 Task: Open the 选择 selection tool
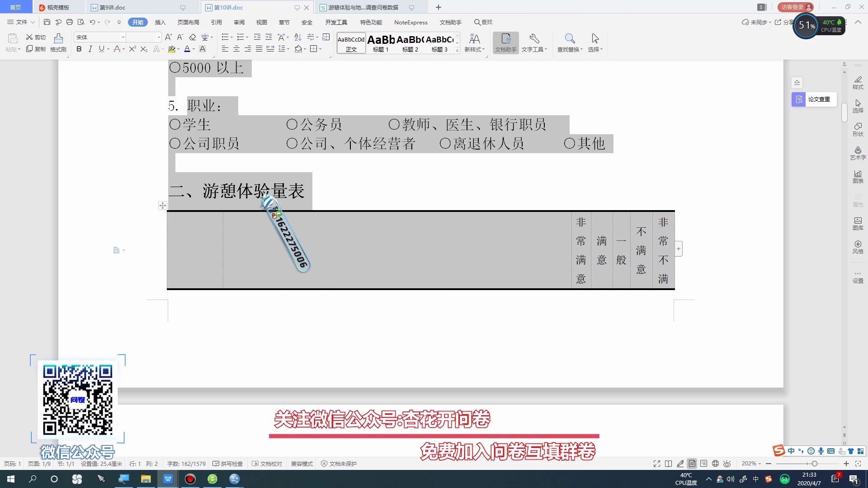click(x=595, y=43)
